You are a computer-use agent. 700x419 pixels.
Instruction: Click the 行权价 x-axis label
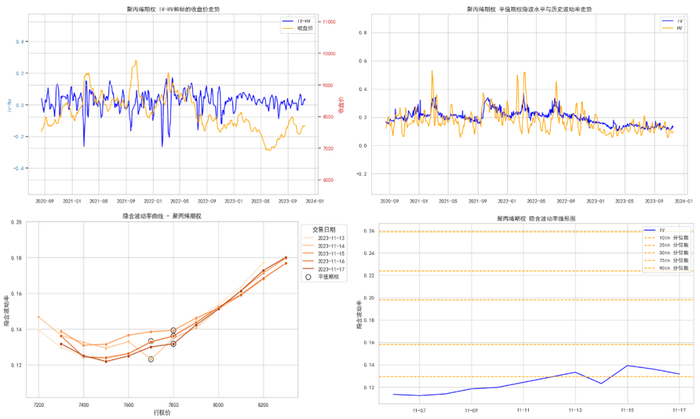pyautogui.click(x=162, y=413)
